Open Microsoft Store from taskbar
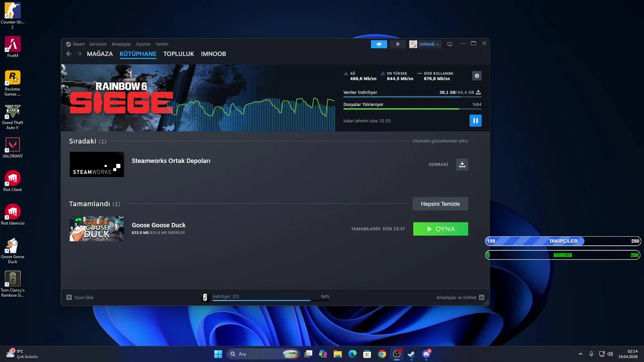Screen dimensions: 644x362 click(x=367, y=354)
